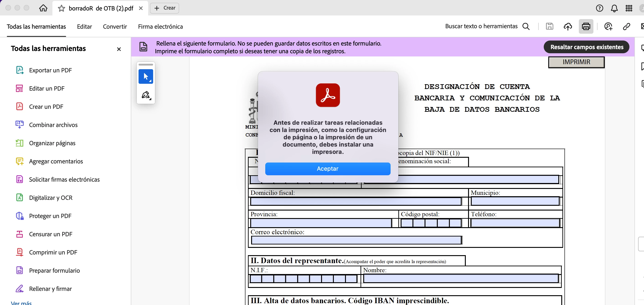This screenshot has width=644, height=305.
Task: Open the help question mark icon
Action: pyautogui.click(x=599, y=8)
